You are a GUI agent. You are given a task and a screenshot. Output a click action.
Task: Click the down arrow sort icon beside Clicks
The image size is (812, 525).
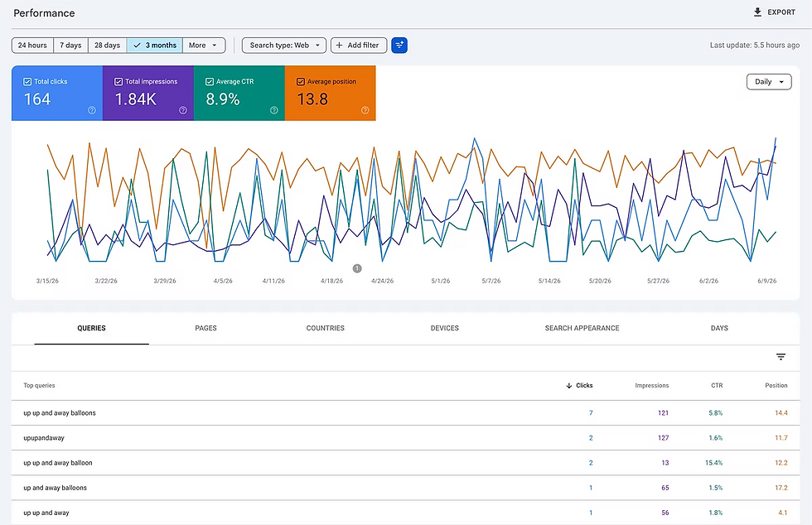pyautogui.click(x=568, y=385)
